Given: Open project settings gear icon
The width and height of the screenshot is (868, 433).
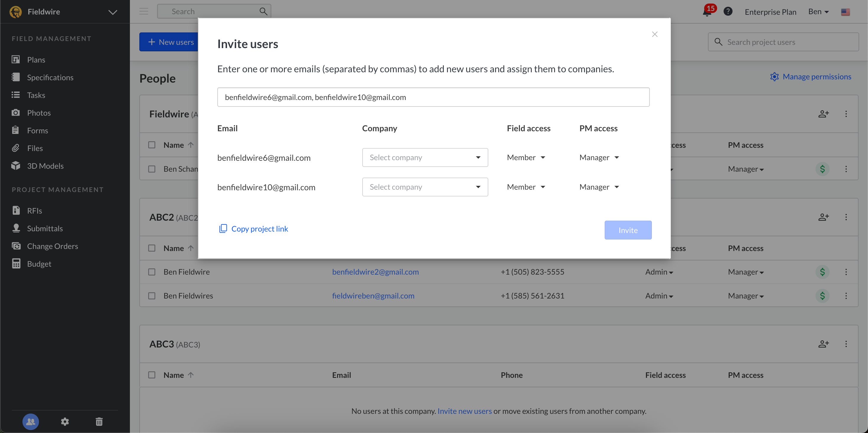Looking at the screenshot, I should coord(65,421).
